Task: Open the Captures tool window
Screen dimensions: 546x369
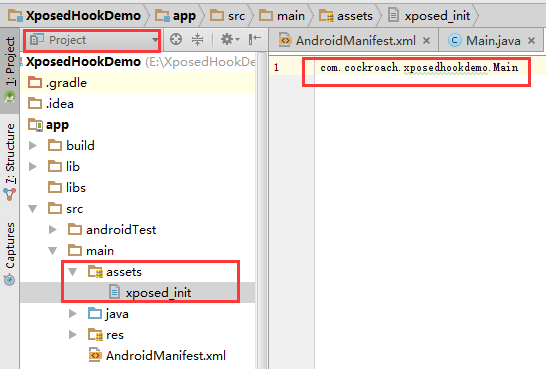Action: (9, 253)
